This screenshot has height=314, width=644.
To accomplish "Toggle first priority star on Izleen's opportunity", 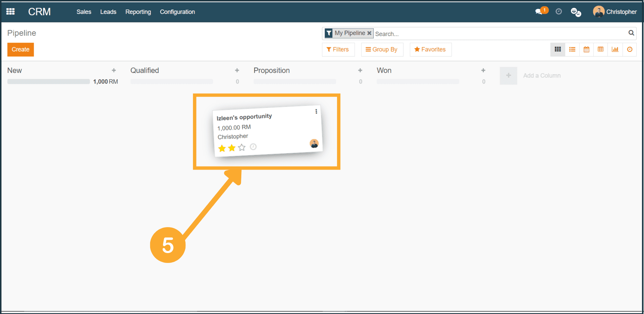I will point(222,148).
